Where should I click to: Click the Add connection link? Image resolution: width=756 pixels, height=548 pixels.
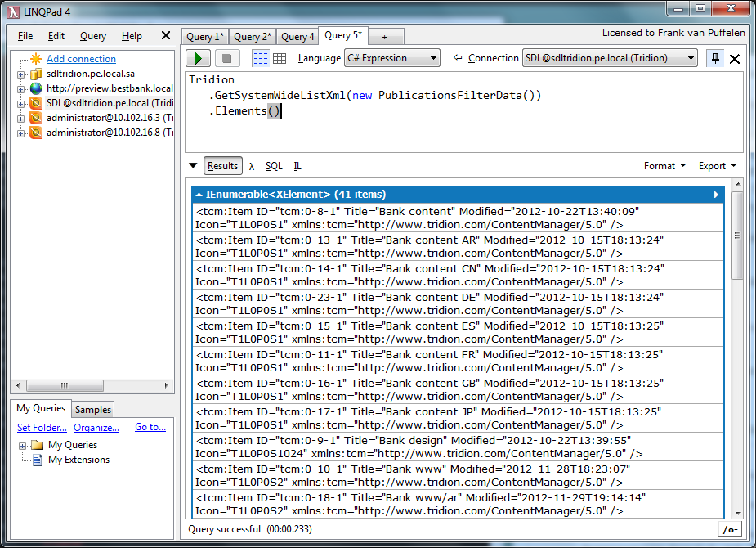coord(81,59)
